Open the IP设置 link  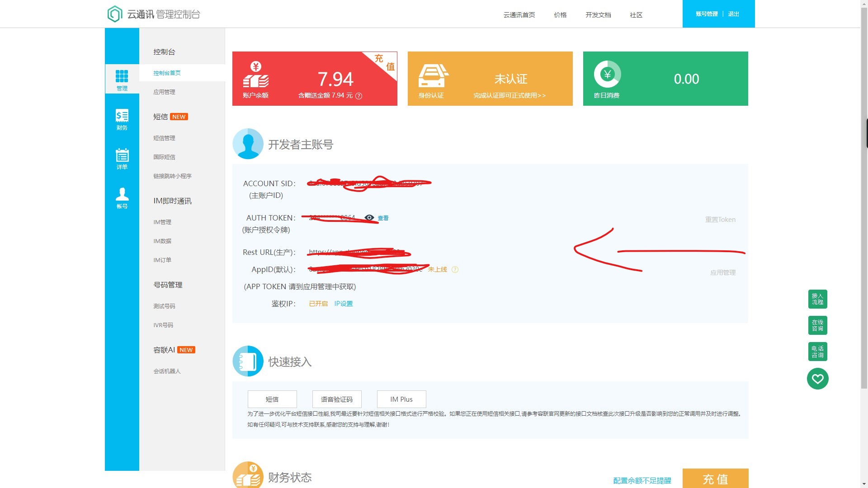click(344, 304)
